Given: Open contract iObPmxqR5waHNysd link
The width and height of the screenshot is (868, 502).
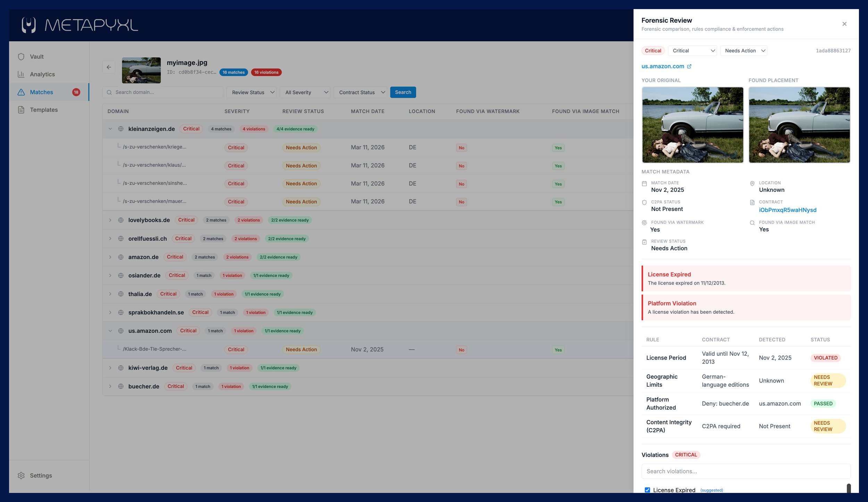Looking at the screenshot, I should point(787,210).
